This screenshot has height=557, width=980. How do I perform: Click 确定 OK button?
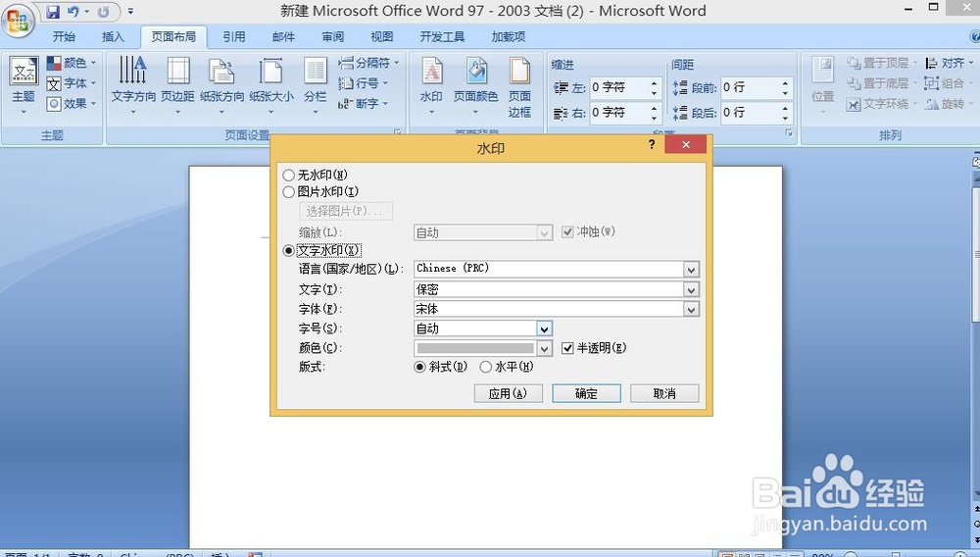pyautogui.click(x=586, y=393)
